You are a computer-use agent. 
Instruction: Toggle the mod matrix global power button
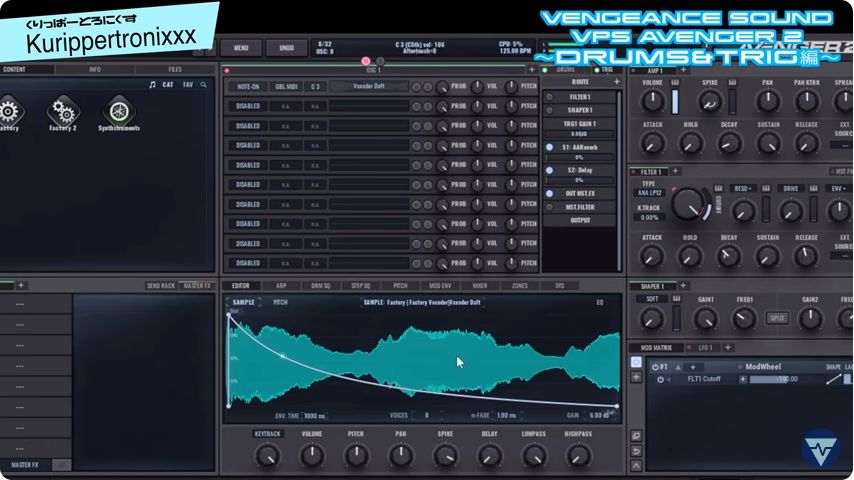point(636,362)
